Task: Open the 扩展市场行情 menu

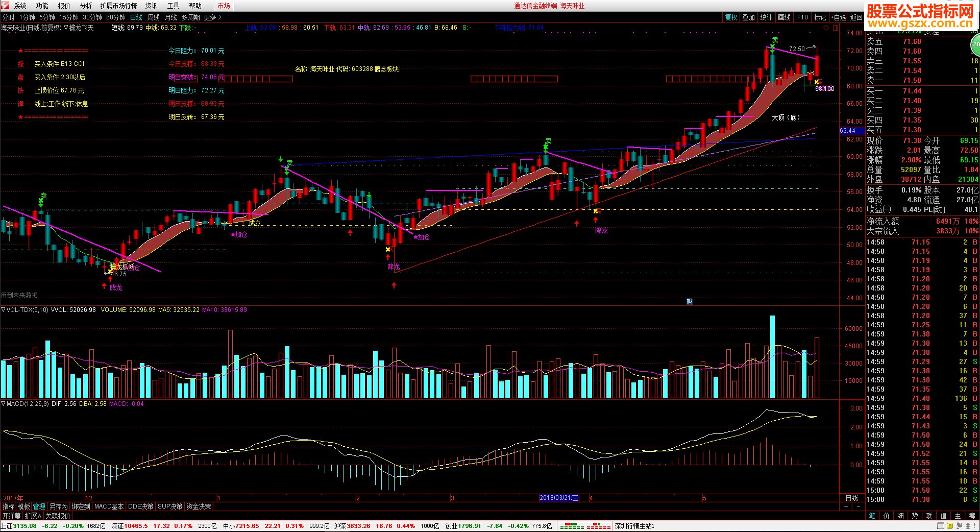Action: pyautogui.click(x=119, y=6)
